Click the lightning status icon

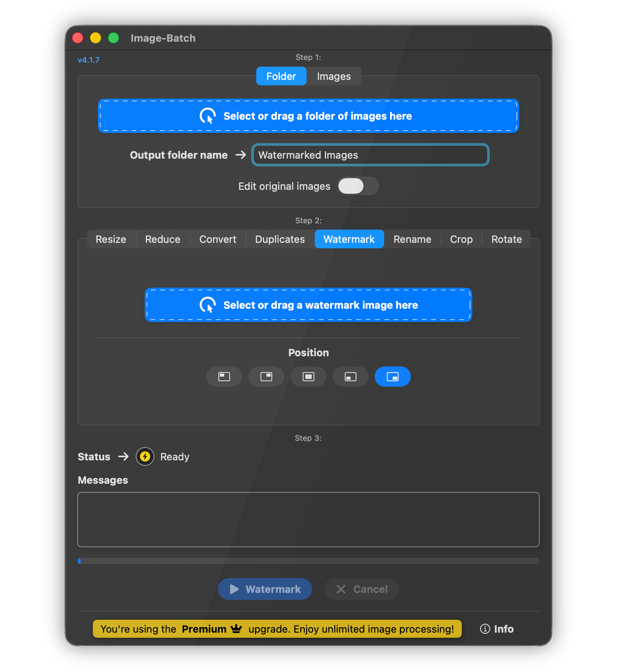click(145, 456)
